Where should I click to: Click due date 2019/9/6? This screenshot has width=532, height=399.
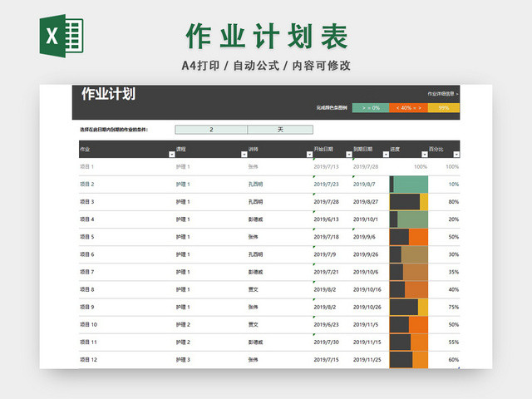(x=364, y=237)
